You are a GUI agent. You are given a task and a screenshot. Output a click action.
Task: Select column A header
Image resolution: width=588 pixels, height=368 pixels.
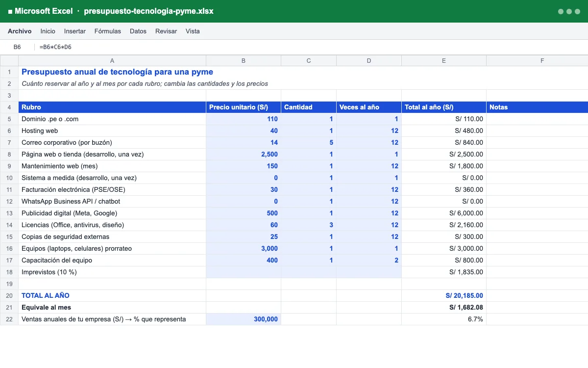click(112, 61)
